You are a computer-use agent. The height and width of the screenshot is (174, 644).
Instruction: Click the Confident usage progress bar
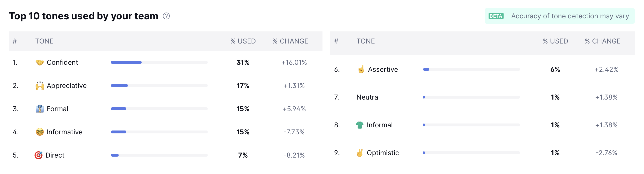(159, 62)
